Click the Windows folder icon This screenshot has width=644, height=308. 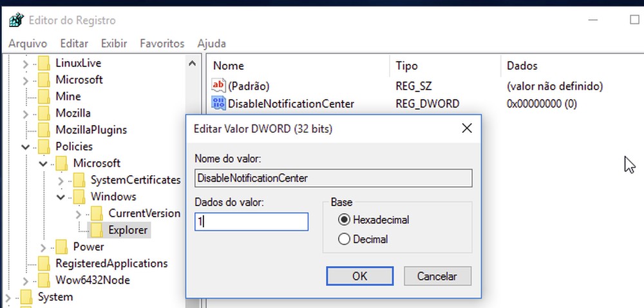coord(79,197)
